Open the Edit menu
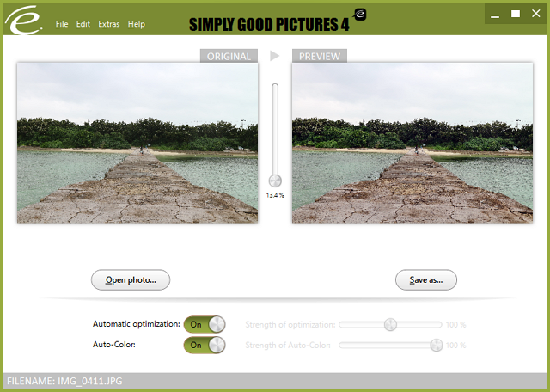The image size is (550, 392). click(x=82, y=24)
